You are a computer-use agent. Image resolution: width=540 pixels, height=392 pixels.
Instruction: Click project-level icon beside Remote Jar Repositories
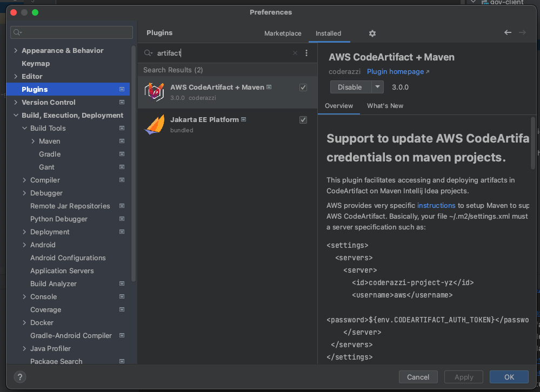coord(122,206)
